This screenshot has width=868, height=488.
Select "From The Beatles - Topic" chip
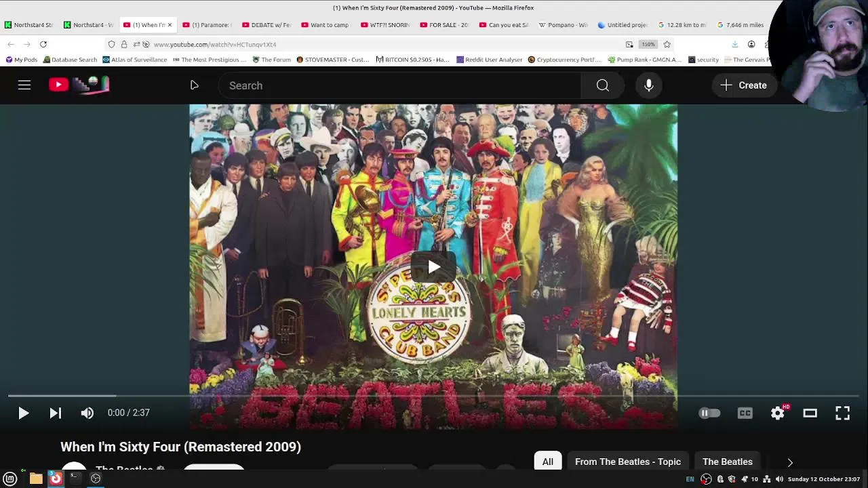pos(628,462)
